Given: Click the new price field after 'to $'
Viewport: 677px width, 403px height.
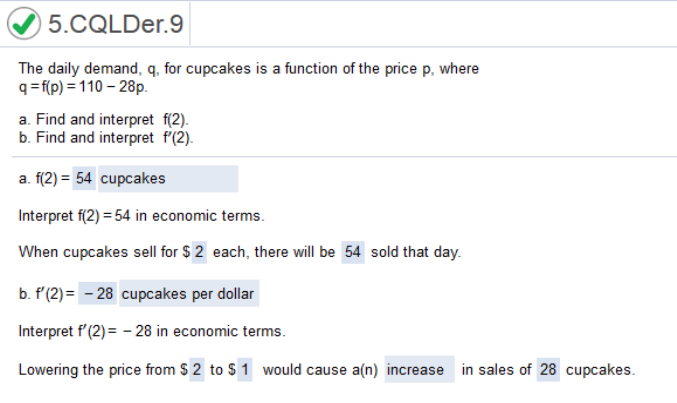Looking at the screenshot, I should (x=245, y=370).
